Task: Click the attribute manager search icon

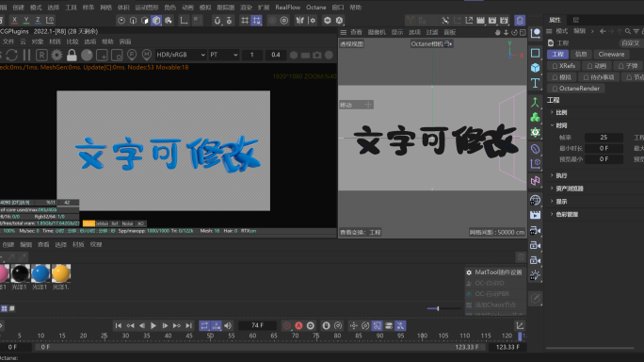Action: tap(628, 31)
